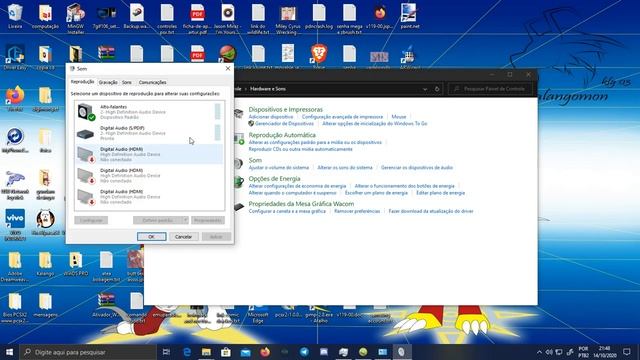
Task: Click Gerenciar os dispositivos de áudio
Action: tap(417, 167)
